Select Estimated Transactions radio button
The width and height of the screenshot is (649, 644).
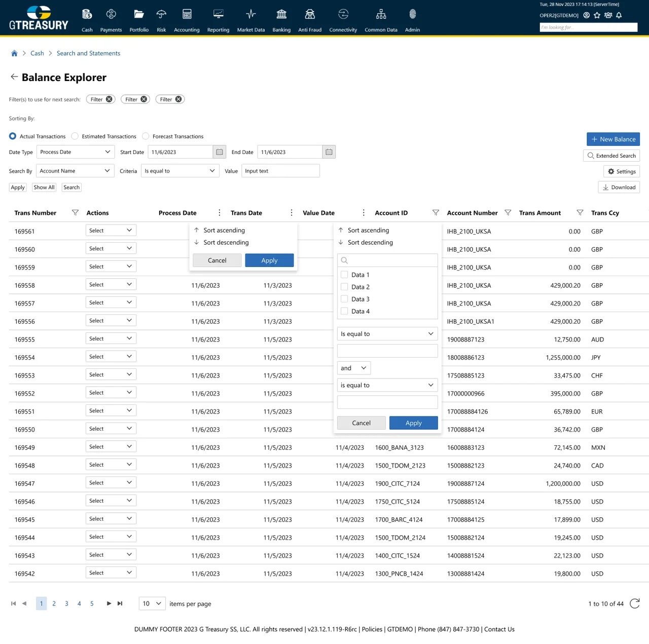(75, 136)
